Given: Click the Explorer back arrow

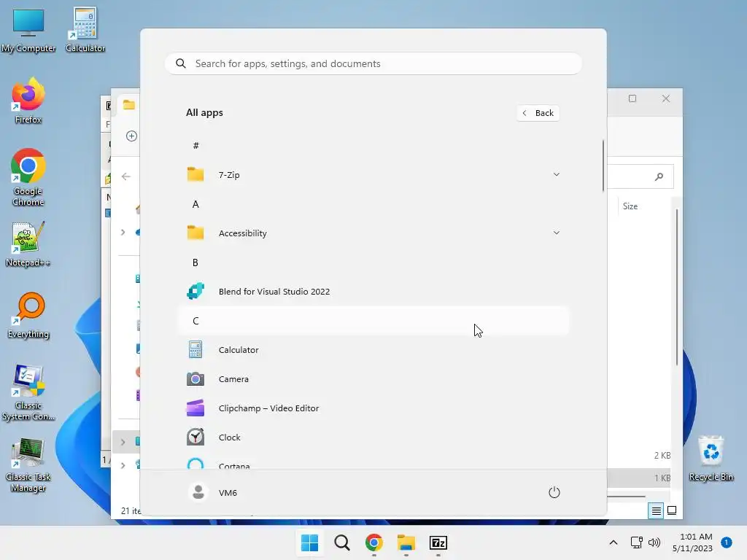Looking at the screenshot, I should (x=125, y=176).
